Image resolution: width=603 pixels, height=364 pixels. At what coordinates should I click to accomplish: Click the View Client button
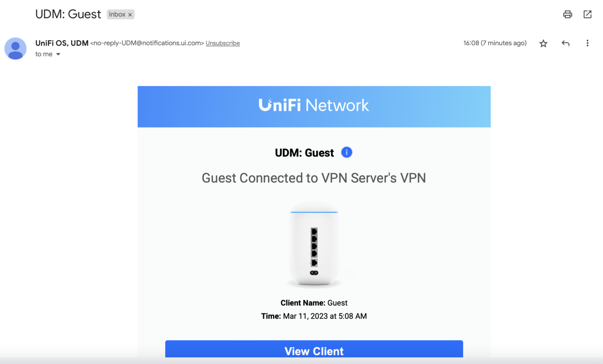314,351
